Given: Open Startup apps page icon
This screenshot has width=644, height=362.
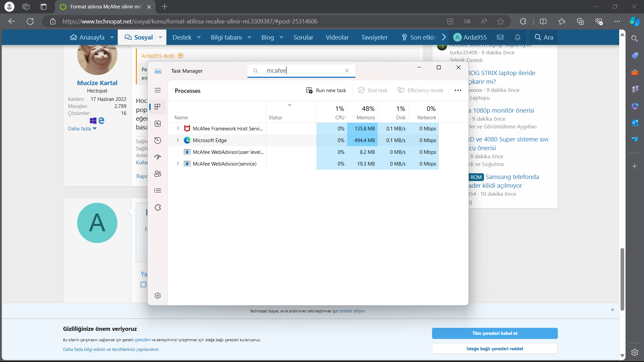Looking at the screenshot, I should tap(158, 157).
